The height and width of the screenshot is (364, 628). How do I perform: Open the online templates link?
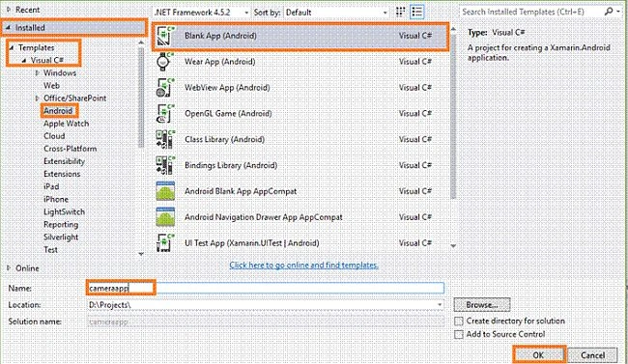click(303, 266)
